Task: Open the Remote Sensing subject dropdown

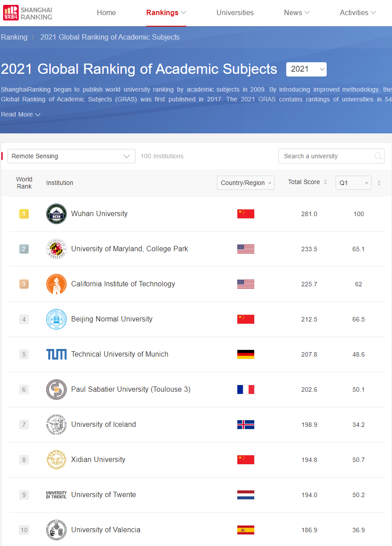Action: tap(72, 156)
